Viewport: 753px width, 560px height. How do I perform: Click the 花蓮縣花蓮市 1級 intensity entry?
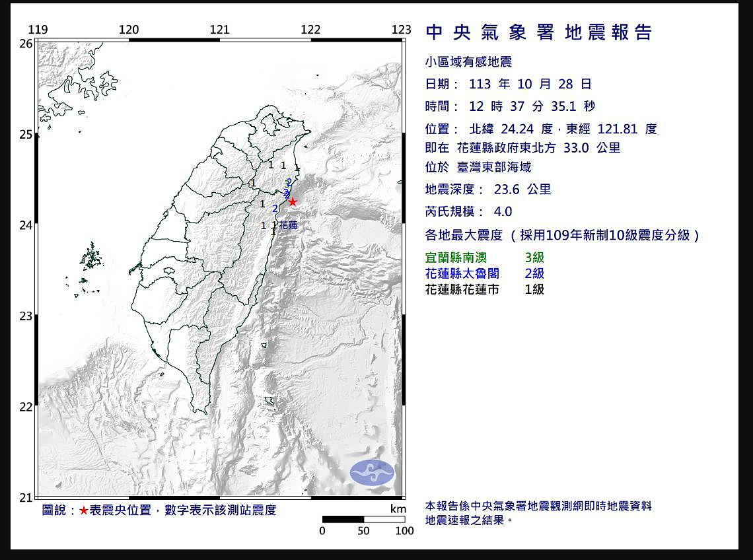[x=485, y=289]
